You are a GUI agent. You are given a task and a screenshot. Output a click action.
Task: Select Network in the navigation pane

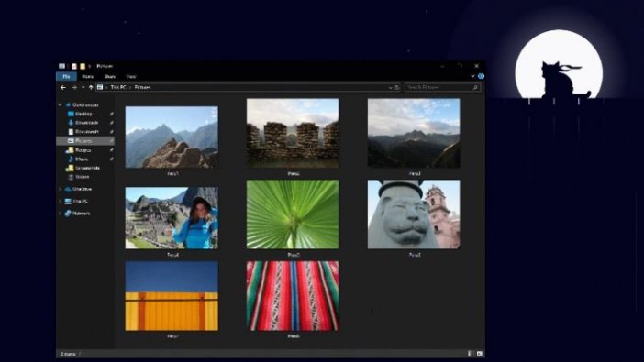[82, 214]
